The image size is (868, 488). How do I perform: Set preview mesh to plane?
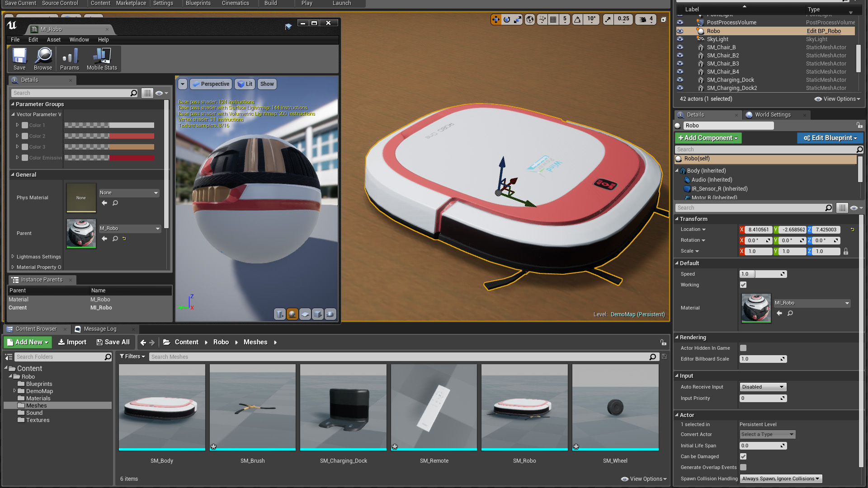click(x=305, y=314)
